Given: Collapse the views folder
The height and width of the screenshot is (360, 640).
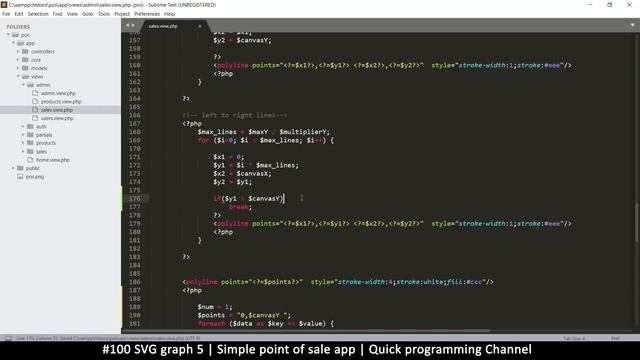Looking at the screenshot, I should (18, 76).
